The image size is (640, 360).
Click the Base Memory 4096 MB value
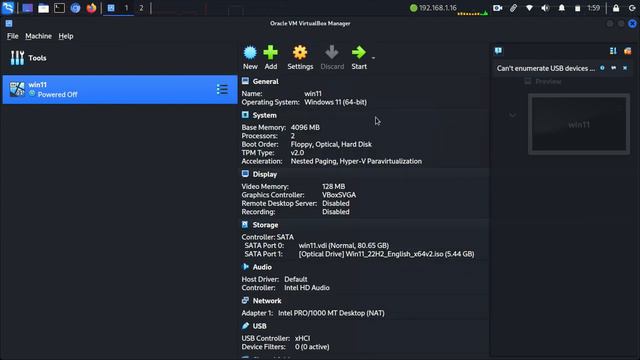pos(305,127)
